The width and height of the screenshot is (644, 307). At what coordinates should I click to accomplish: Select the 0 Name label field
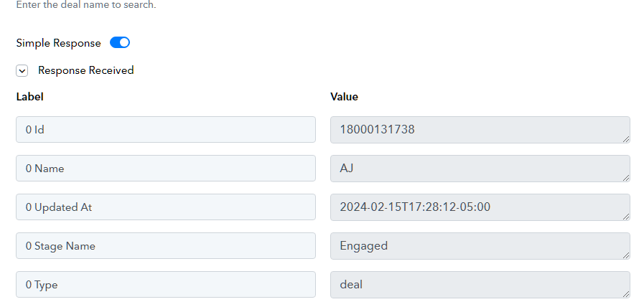point(166,169)
